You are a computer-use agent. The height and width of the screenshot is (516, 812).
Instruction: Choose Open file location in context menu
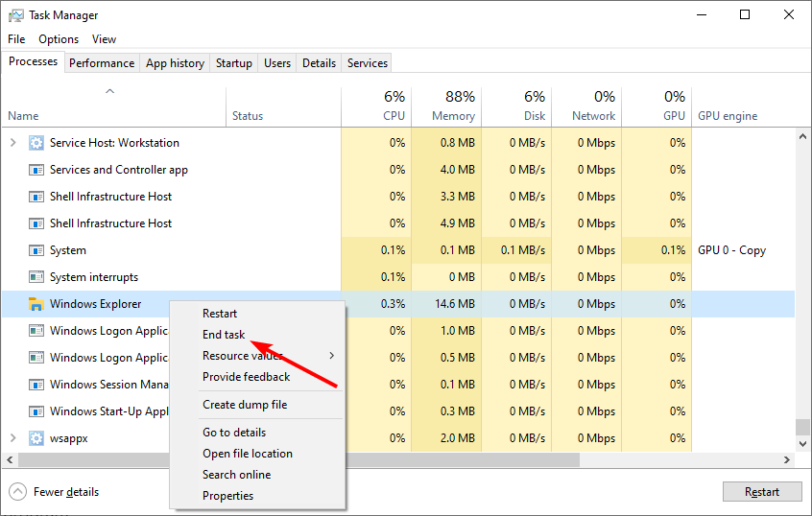(x=248, y=454)
